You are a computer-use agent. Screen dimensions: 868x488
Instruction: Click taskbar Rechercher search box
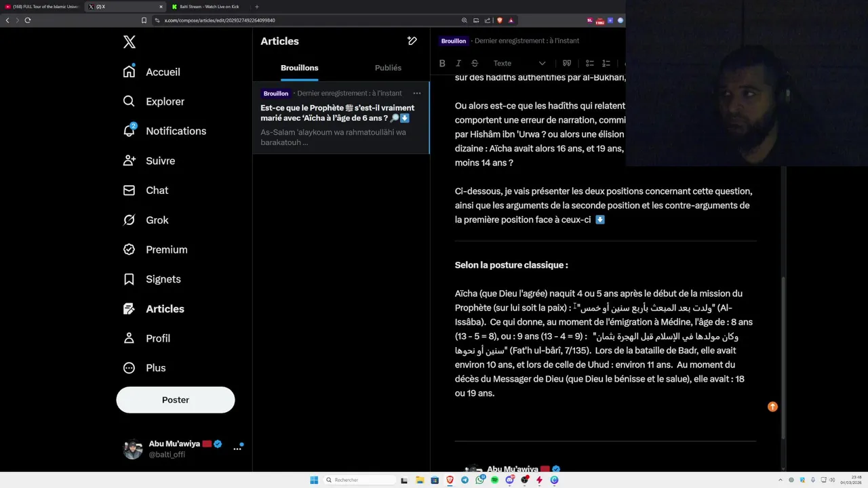pyautogui.click(x=359, y=480)
